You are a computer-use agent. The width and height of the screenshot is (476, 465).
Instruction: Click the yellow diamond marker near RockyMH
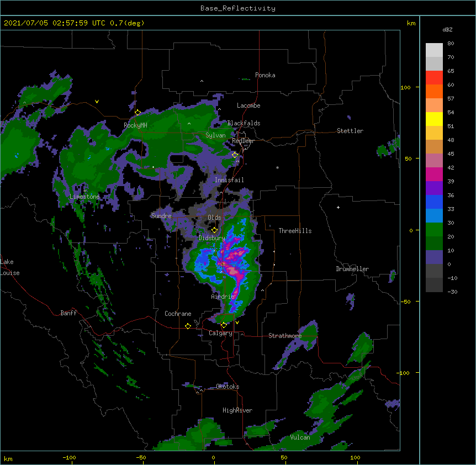click(x=137, y=113)
